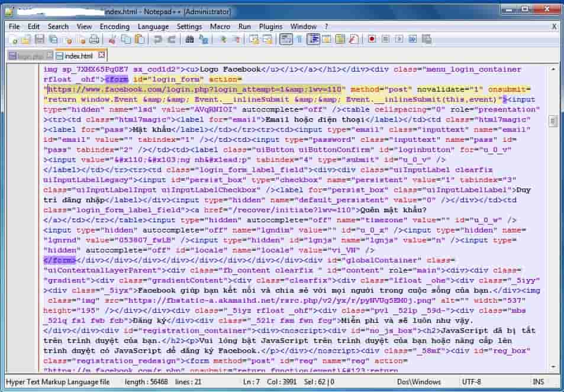Open the Run menu
Viewport: 564px width, 392px height.
coord(244,26)
